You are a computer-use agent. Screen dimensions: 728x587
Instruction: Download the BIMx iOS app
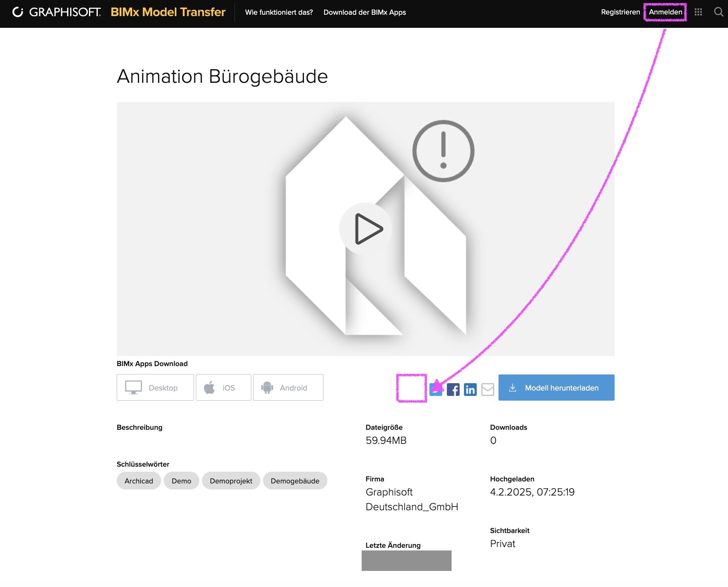(x=223, y=387)
